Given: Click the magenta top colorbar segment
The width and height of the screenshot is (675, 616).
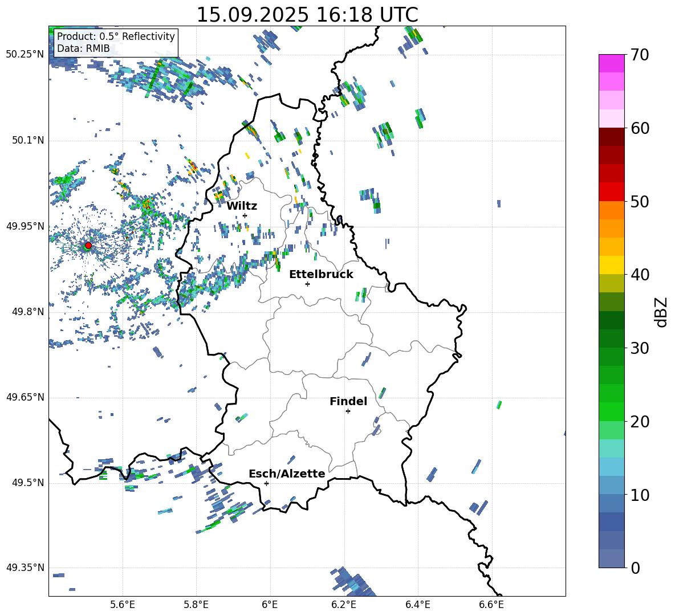Looking at the screenshot, I should pos(611,63).
